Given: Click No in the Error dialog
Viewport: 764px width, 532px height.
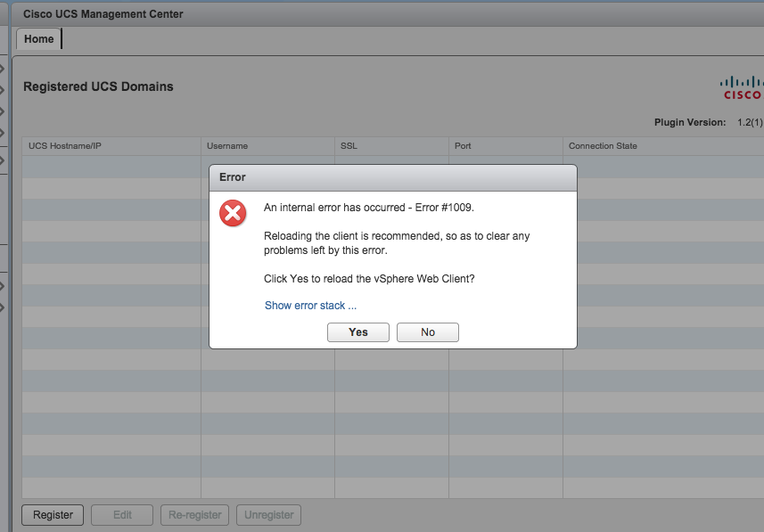Looking at the screenshot, I should pos(428,332).
